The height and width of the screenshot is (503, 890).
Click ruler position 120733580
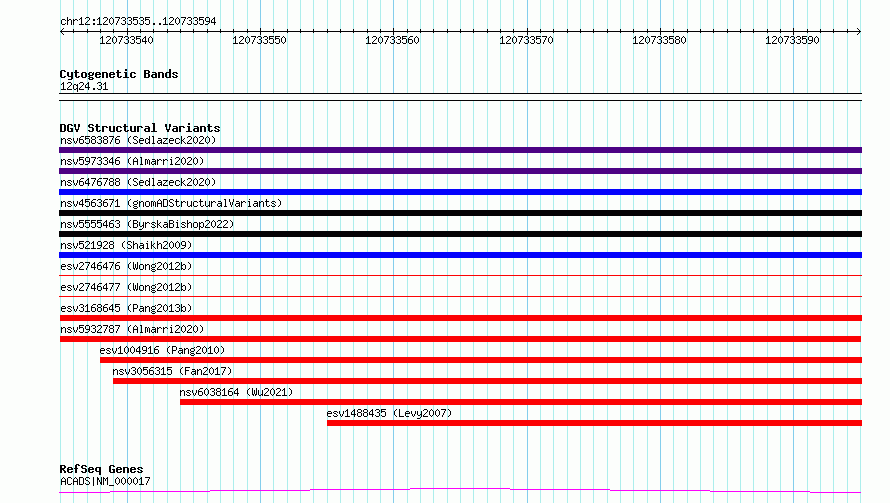[659, 40]
